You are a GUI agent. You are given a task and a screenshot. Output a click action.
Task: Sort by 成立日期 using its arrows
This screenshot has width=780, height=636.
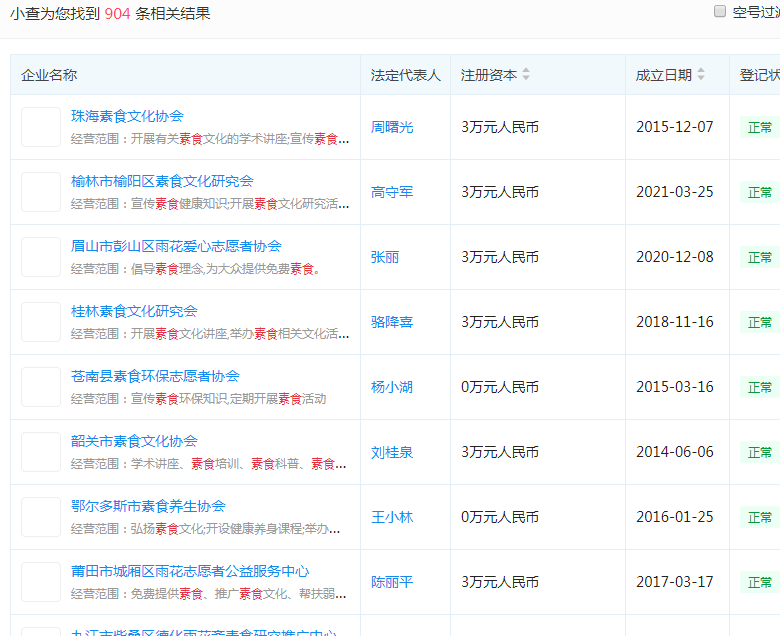tap(700, 74)
